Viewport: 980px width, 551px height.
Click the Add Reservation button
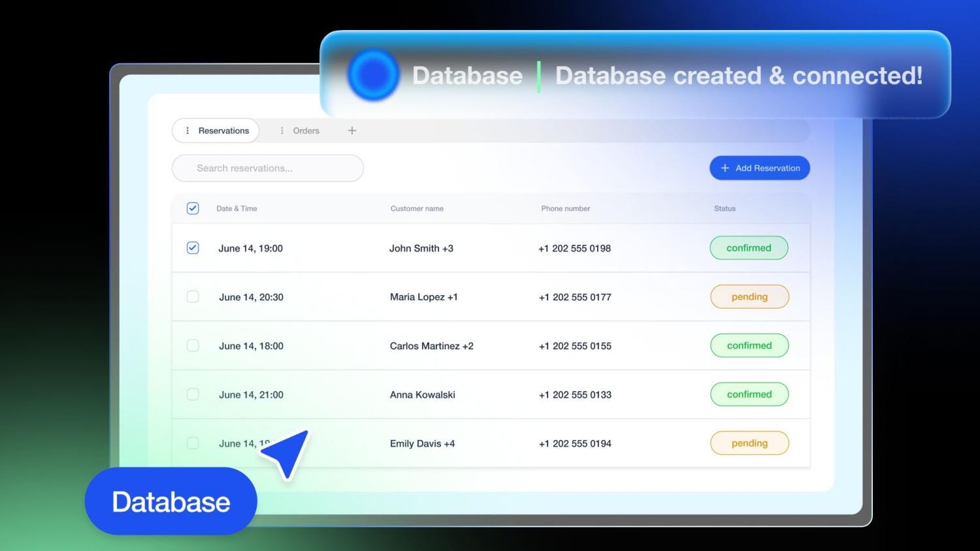coord(760,168)
